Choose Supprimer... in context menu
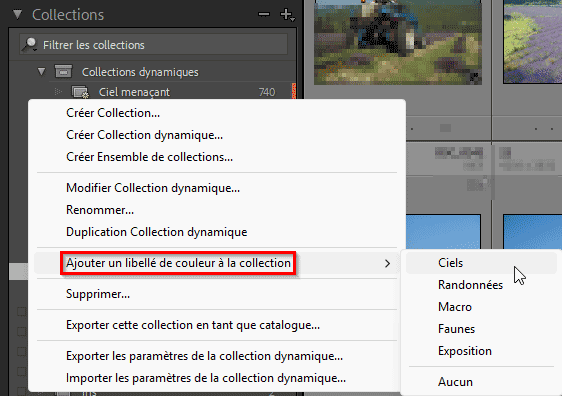The height and width of the screenshot is (396, 562). coord(98,294)
